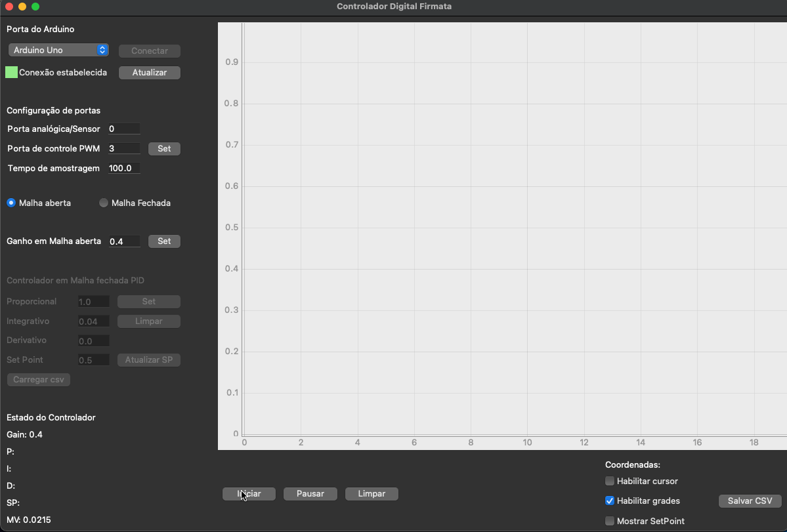
Task: Click the Ganho em Malha aberta field
Action: pyautogui.click(x=124, y=241)
